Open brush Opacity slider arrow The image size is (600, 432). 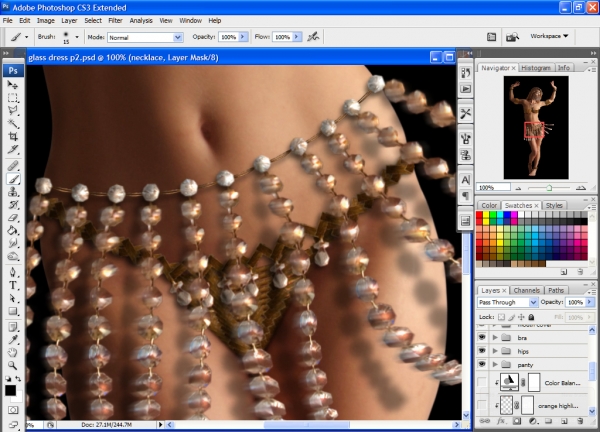pyautogui.click(x=243, y=37)
